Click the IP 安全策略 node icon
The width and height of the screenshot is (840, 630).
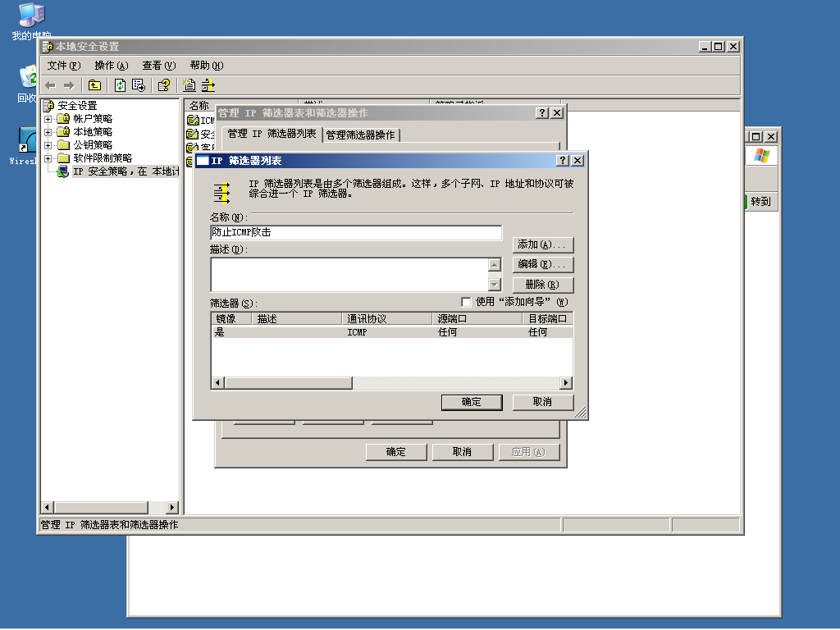(x=63, y=171)
